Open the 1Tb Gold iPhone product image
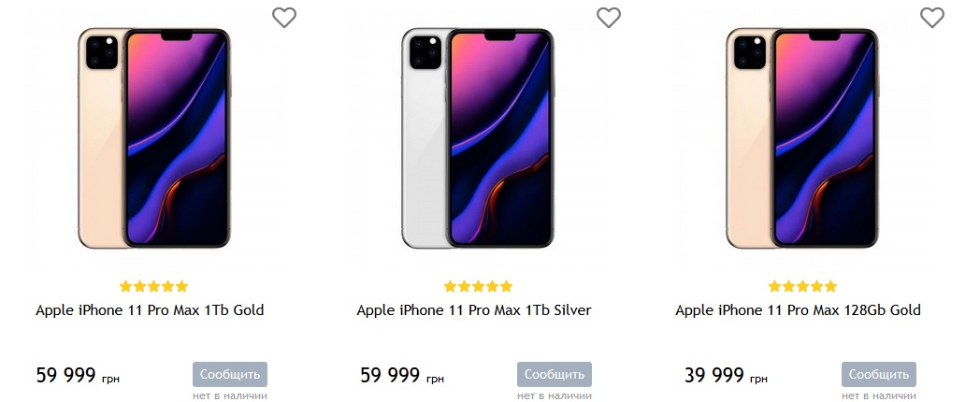Image resolution: width=980 pixels, height=402 pixels. [x=154, y=138]
